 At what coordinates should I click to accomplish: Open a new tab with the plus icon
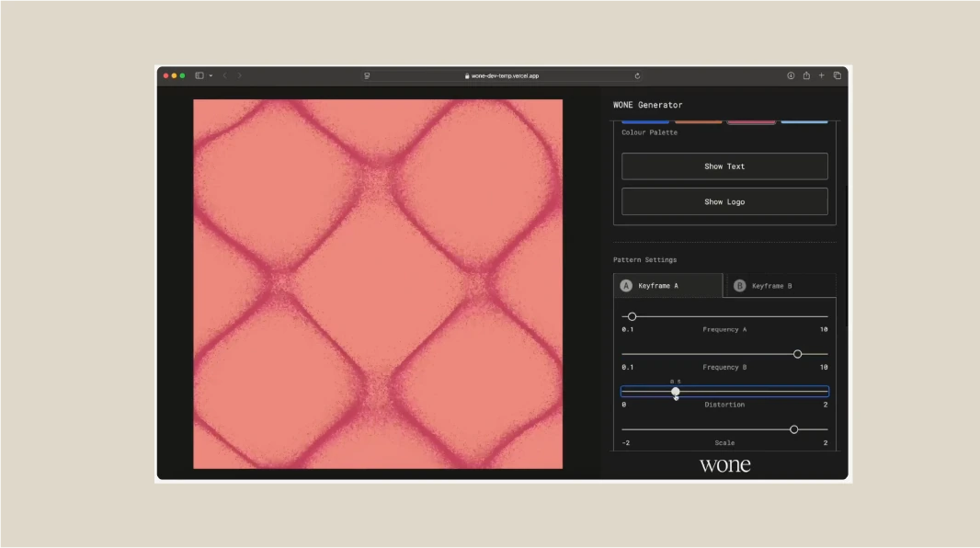pyautogui.click(x=821, y=75)
